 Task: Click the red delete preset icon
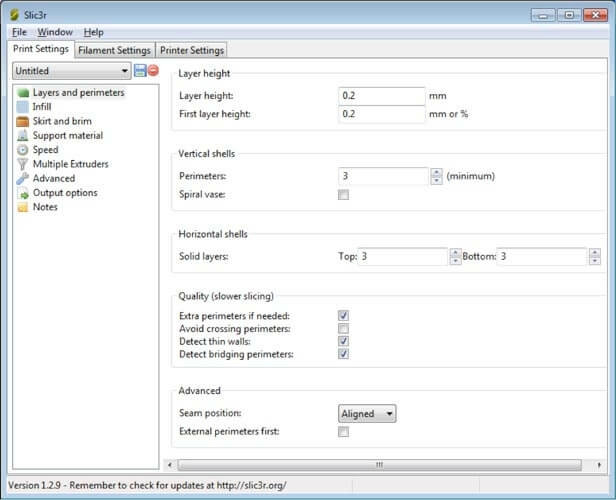[x=153, y=71]
